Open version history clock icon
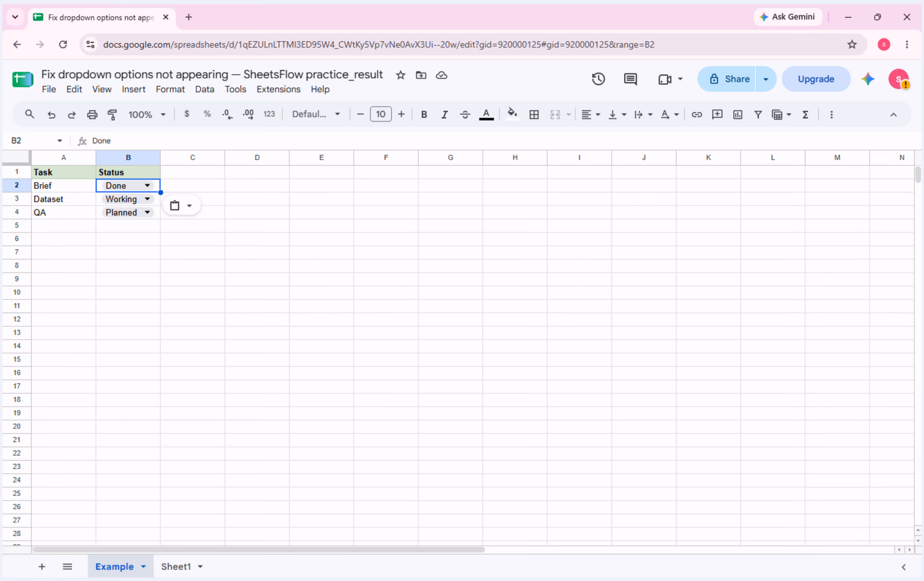 coord(598,79)
